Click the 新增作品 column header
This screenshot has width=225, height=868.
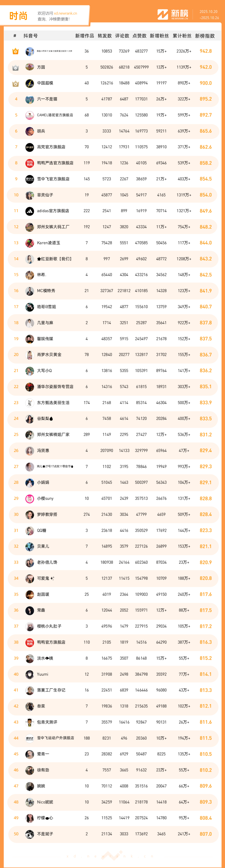pyautogui.click(x=84, y=36)
